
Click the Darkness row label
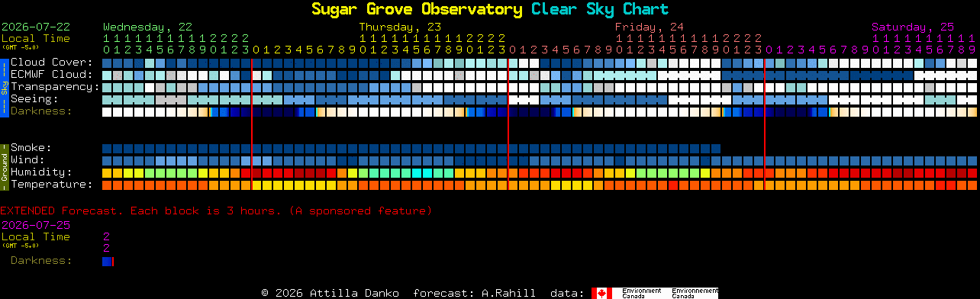41,111
